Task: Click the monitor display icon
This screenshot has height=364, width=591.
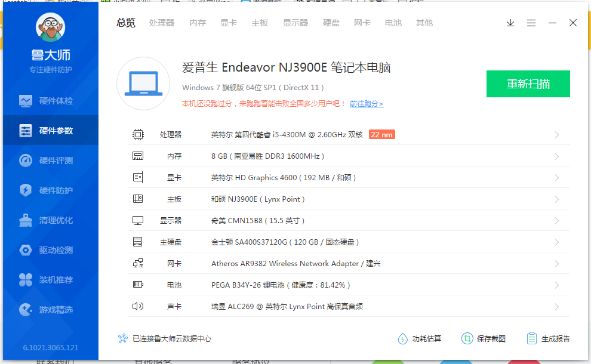Action: (x=138, y=220)
